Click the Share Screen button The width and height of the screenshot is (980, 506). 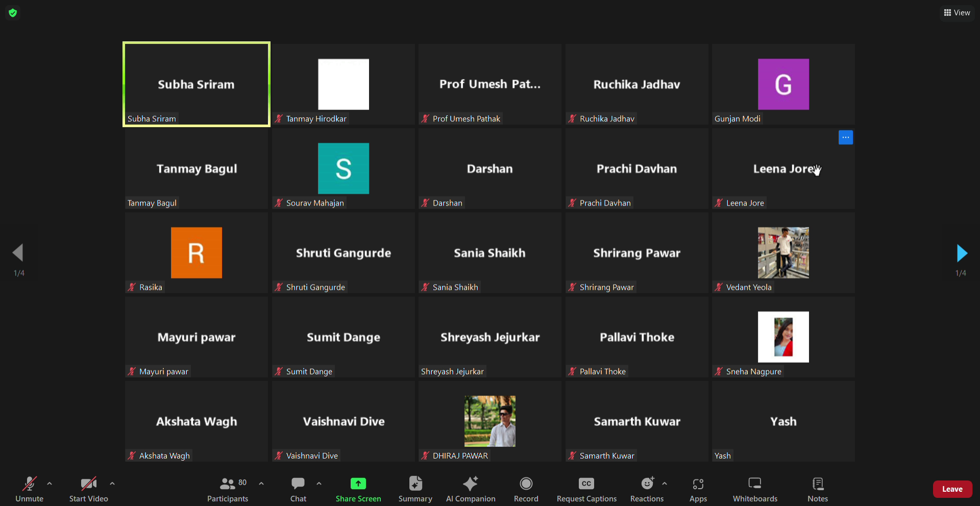point(358,489)
